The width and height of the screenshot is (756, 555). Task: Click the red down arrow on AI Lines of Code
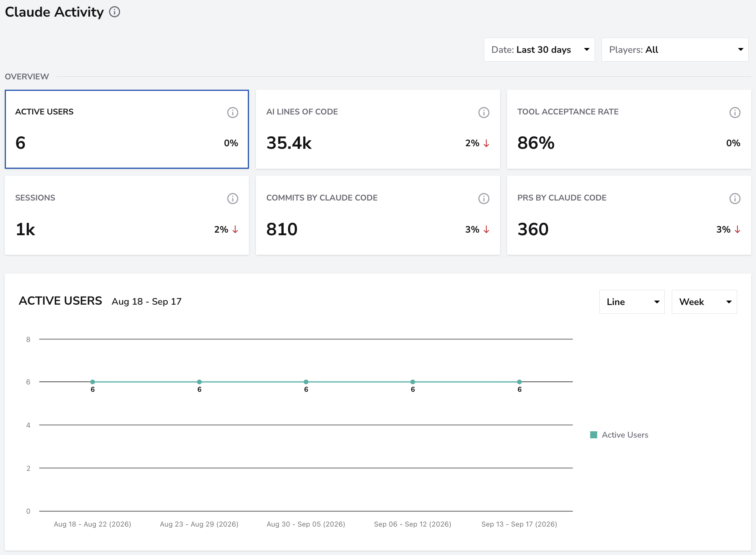(486, 143)
